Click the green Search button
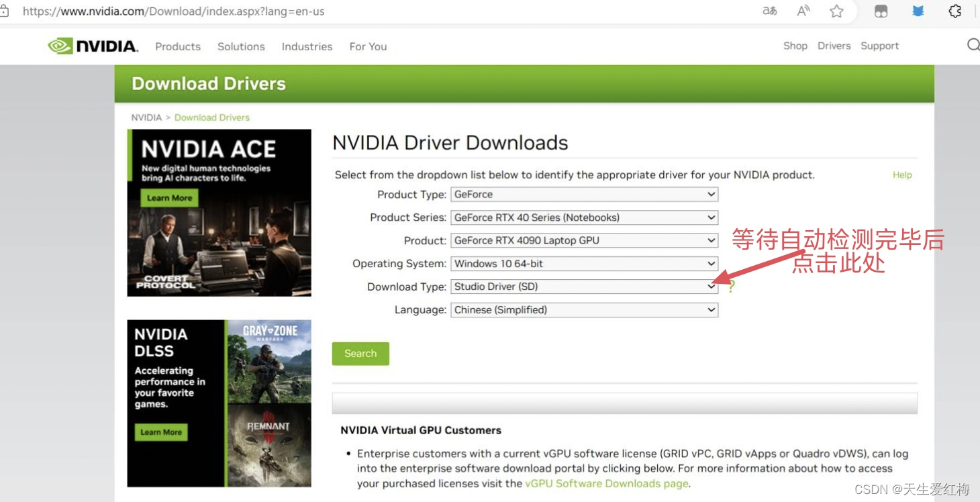980x502 pixels. tap(360, 354)
